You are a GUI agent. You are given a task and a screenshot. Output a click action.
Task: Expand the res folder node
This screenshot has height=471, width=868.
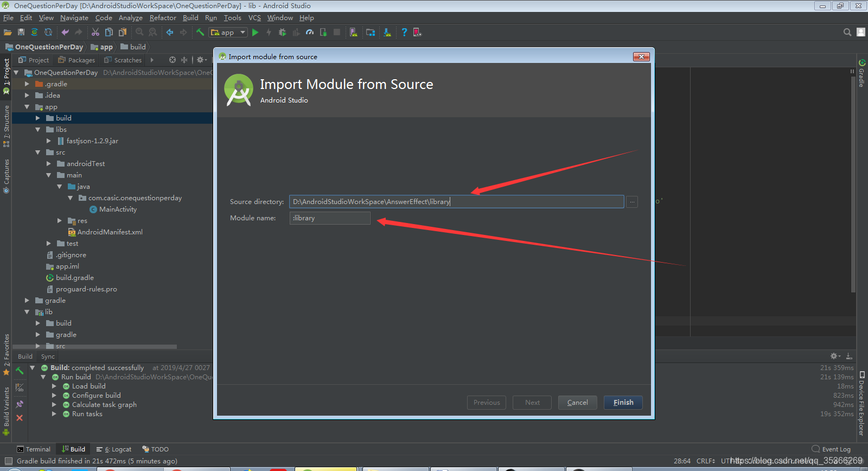59,221
